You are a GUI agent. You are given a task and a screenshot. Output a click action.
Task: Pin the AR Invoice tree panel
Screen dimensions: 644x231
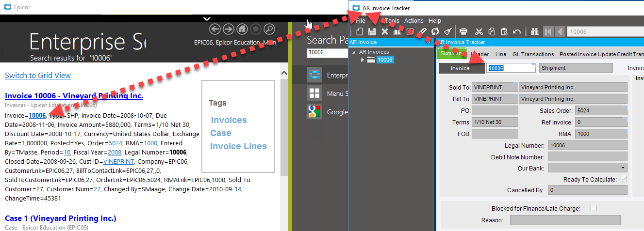pos(429,43)
